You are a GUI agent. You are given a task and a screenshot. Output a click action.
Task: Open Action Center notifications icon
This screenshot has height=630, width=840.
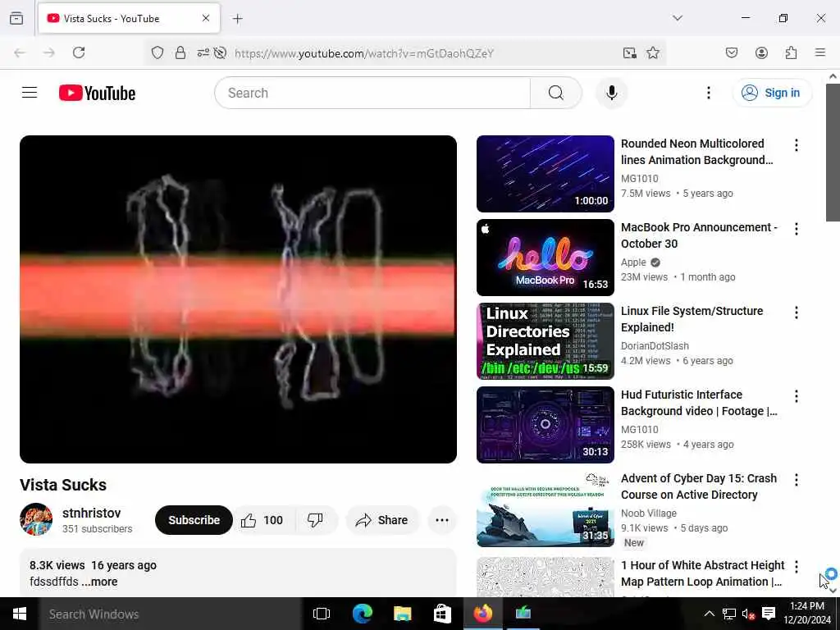[769, 614]
